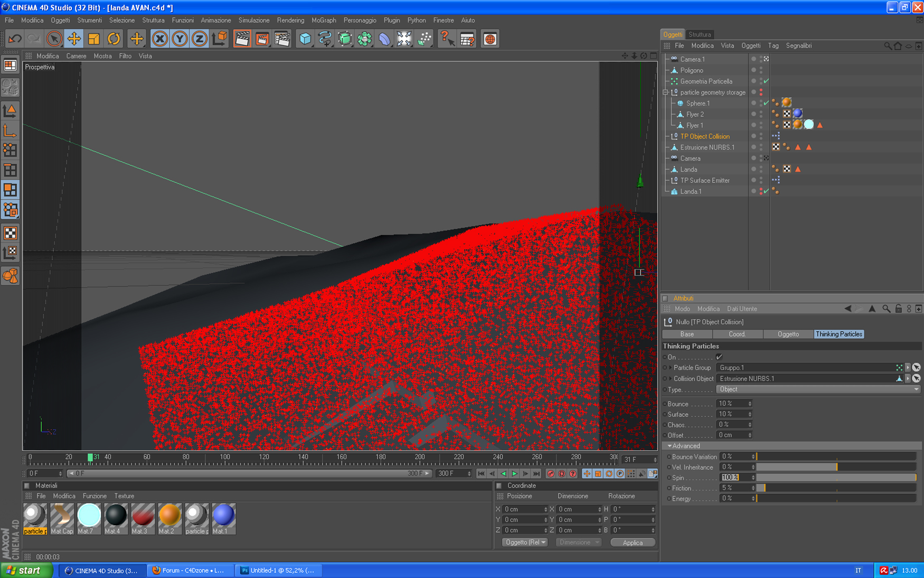The image size is (924, 578).
Task: Open the Oggetto (Rel) dropdown
Action: click(x=524, y=543)
